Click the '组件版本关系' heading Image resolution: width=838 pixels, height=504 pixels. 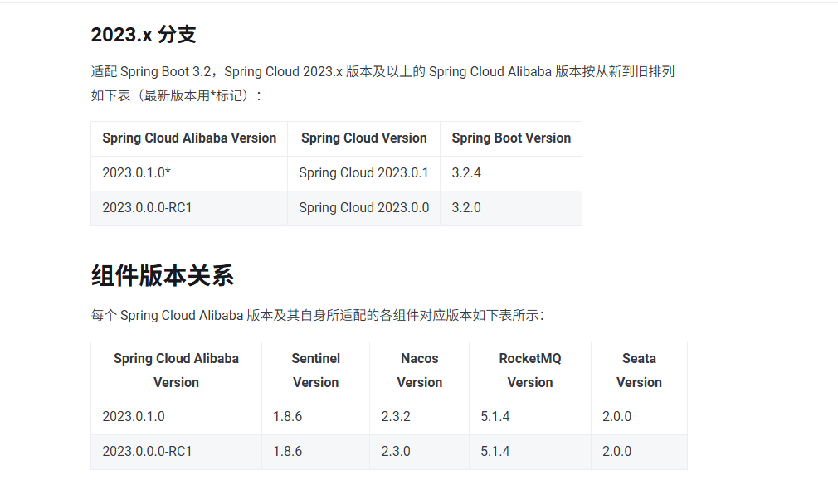click(x=163, y=275)
